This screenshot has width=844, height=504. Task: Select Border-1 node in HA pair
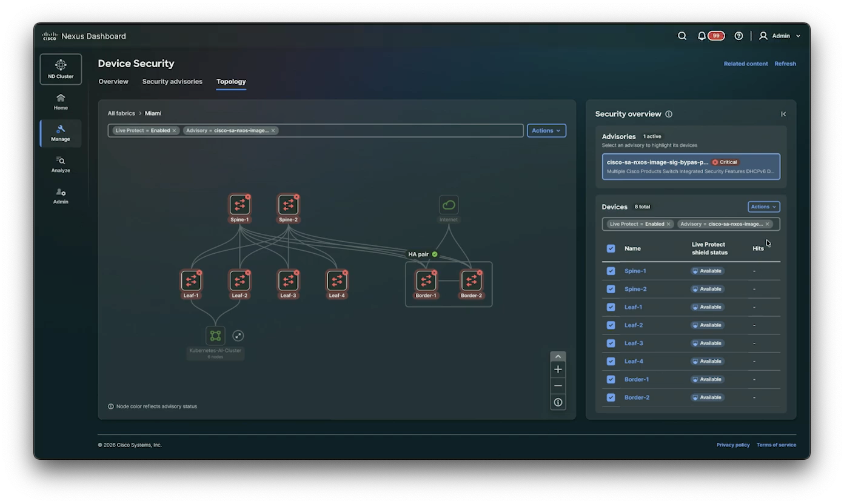click(x=426, y=280)
